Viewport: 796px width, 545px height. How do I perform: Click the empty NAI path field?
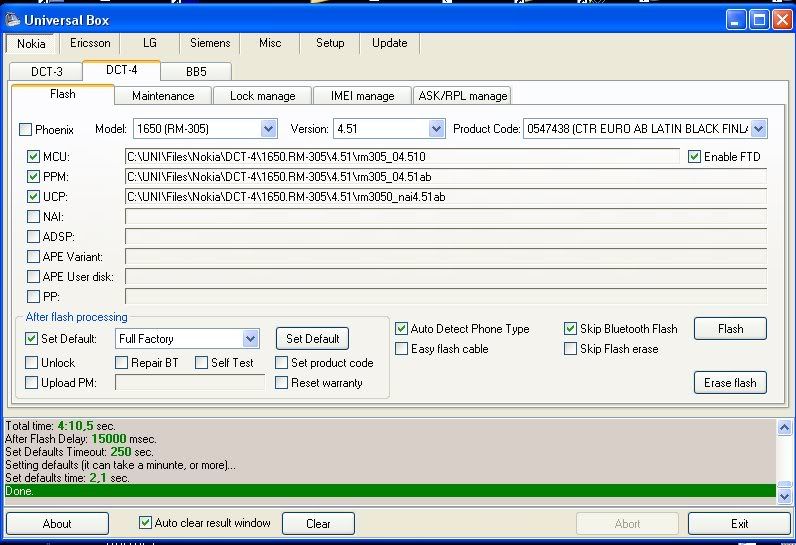click(x=446, y=217)
